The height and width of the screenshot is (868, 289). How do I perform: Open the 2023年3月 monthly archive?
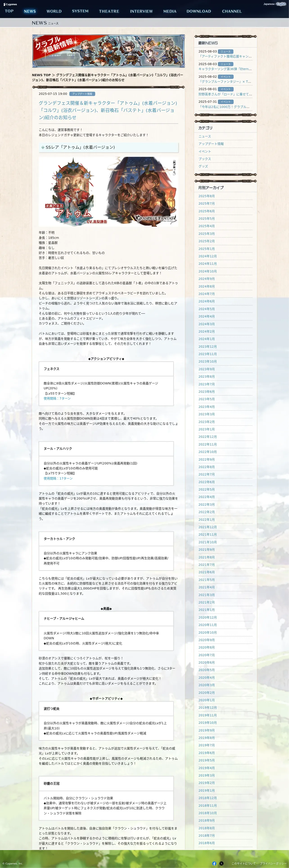(206, 414)
